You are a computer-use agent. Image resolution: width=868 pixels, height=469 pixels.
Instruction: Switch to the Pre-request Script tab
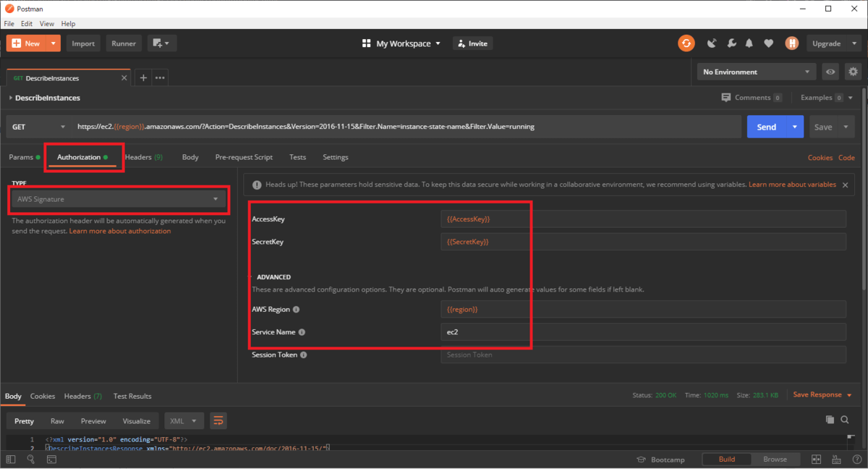pyautogui.click(x=244, y=157)
